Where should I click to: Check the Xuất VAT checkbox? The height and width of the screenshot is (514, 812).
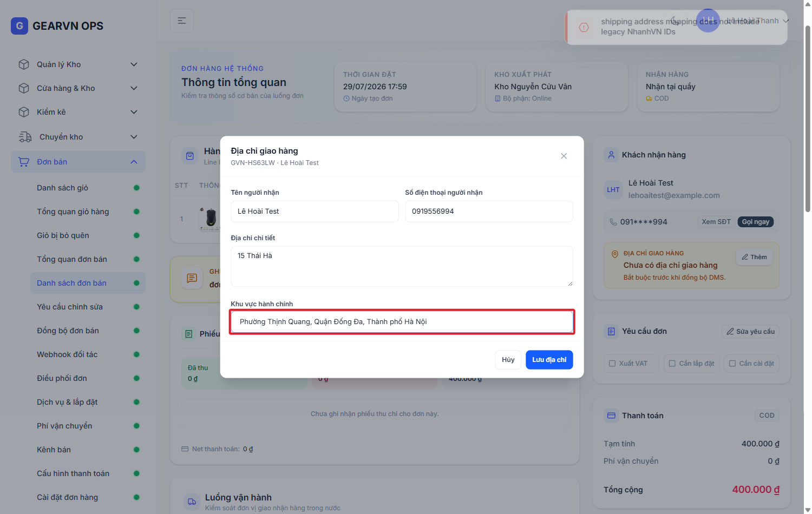pyautogui.click(x=612, y=364)
